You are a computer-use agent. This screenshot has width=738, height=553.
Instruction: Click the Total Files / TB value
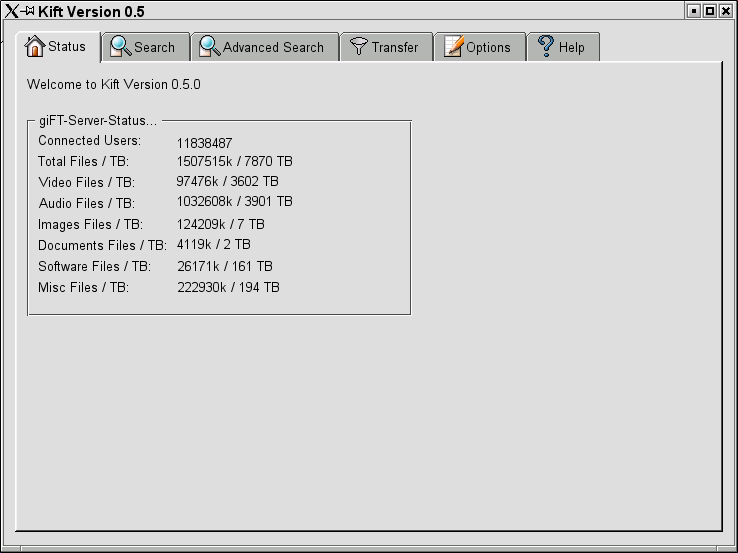click(x=234, y=161)
